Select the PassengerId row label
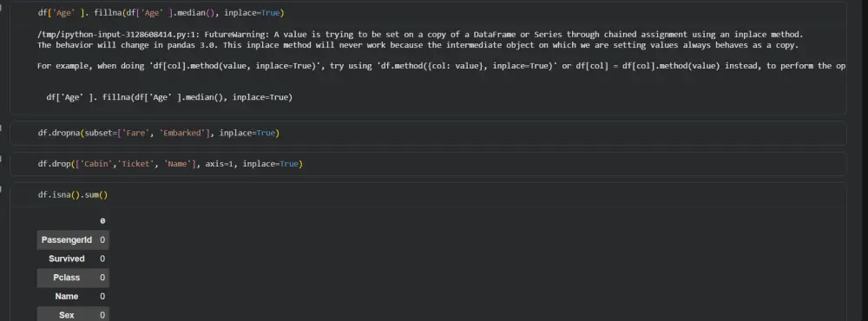Image resolution: width=868 pixels, height=321 pixels. click(67, 240)
